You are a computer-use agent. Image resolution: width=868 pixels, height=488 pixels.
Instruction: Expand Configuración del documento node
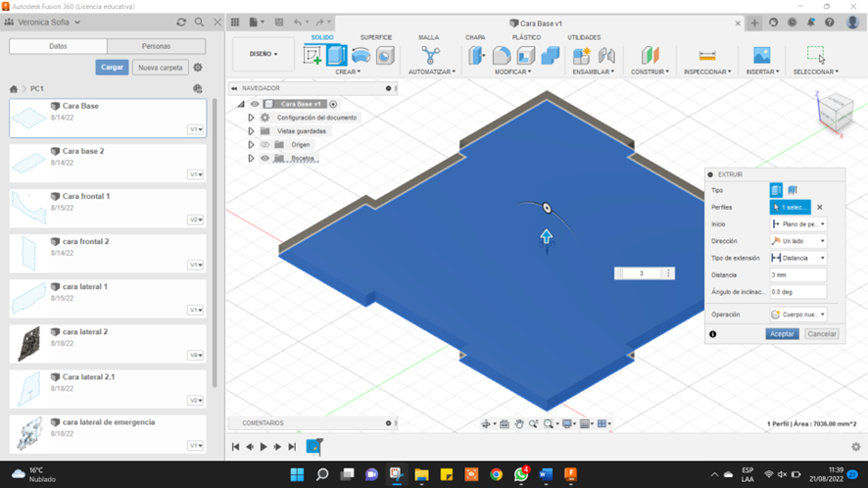click(251, 118)
